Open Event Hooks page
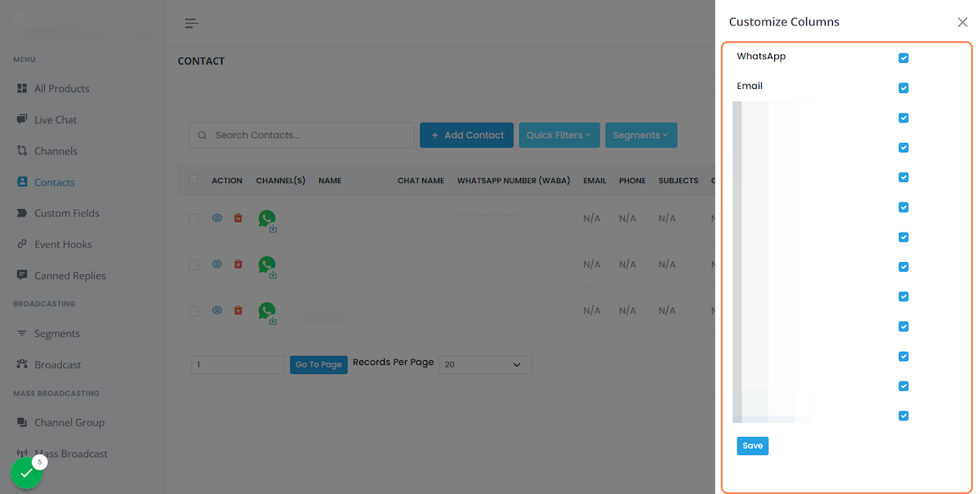The image size is (980, 494). [63, 244]
